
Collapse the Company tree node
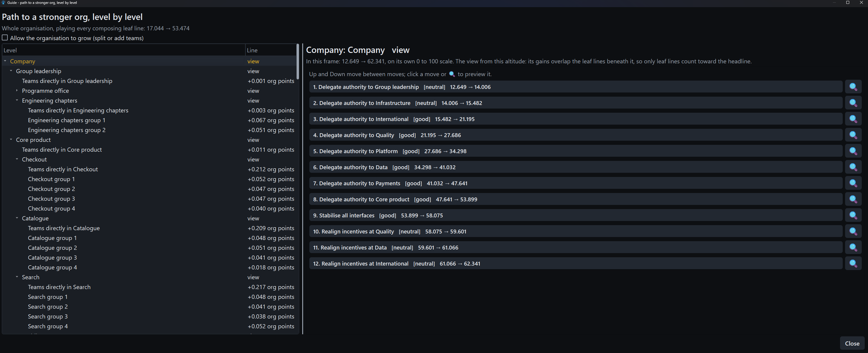(x=5, y=61)
